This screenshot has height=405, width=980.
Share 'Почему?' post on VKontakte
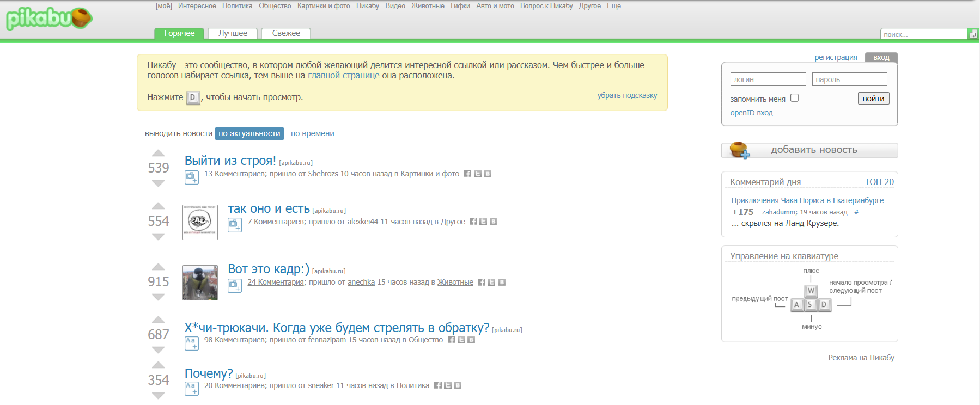coord(458,386)
